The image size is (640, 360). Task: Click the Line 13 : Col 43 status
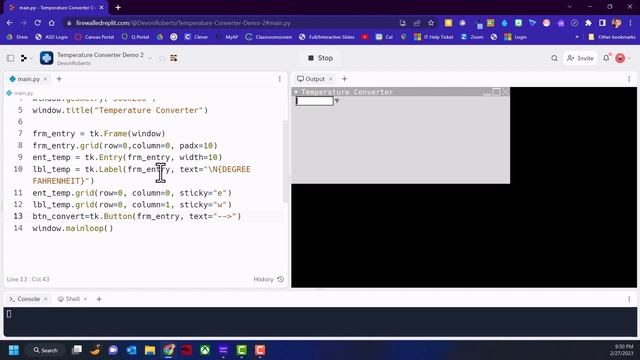pyautogui.click(x=28, y=279)
